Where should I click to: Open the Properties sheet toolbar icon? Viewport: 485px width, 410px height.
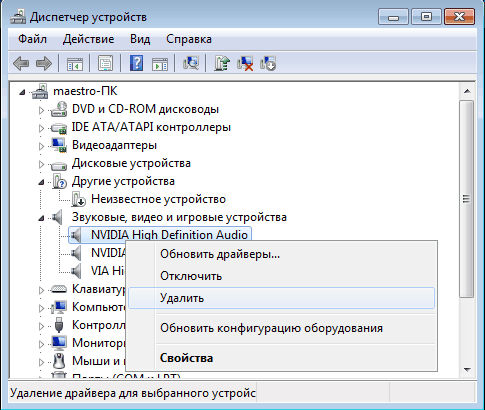click(105, 63)
